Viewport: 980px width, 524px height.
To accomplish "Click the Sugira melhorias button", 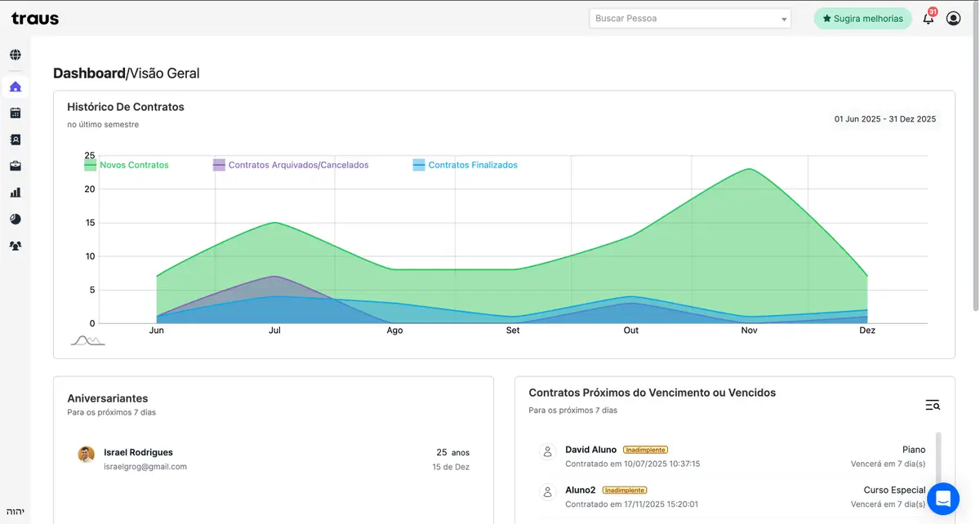I will pyautogui.click(x=862, y=19).
